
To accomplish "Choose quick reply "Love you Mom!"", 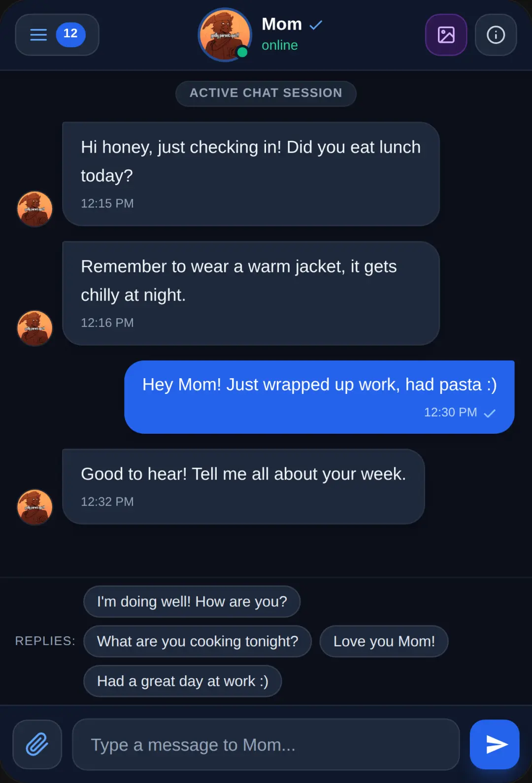I will point(384,641).
